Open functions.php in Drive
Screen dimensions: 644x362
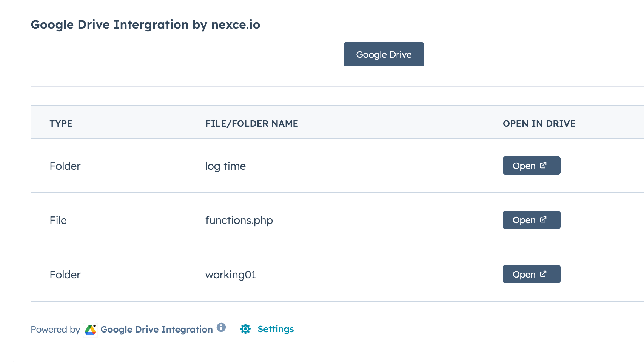pyautogui.click(x=531, y=220)
